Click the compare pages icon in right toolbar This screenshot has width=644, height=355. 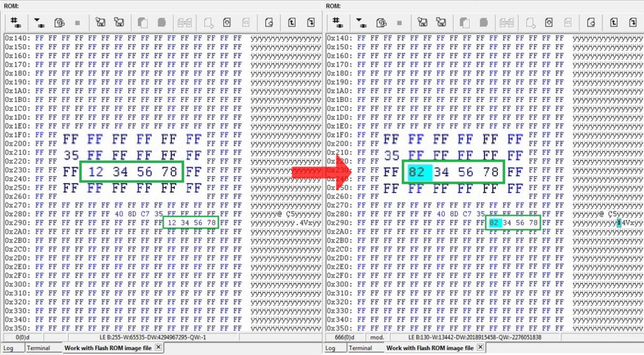(x=507, y=23)
